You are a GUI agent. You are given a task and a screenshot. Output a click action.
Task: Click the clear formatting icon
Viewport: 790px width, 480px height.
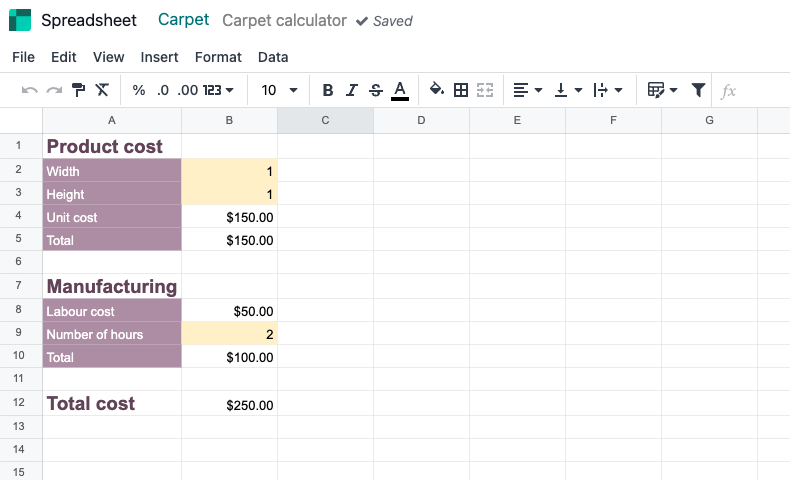pos(102,90)
